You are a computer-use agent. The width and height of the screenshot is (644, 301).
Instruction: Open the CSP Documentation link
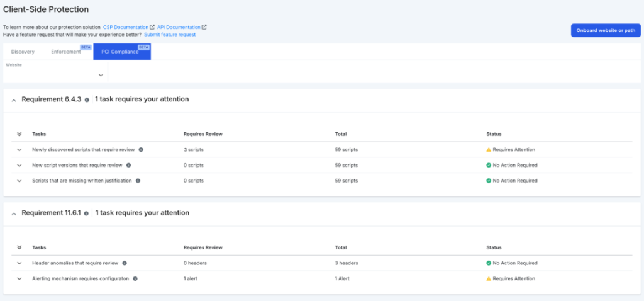[x=126, y=27]
